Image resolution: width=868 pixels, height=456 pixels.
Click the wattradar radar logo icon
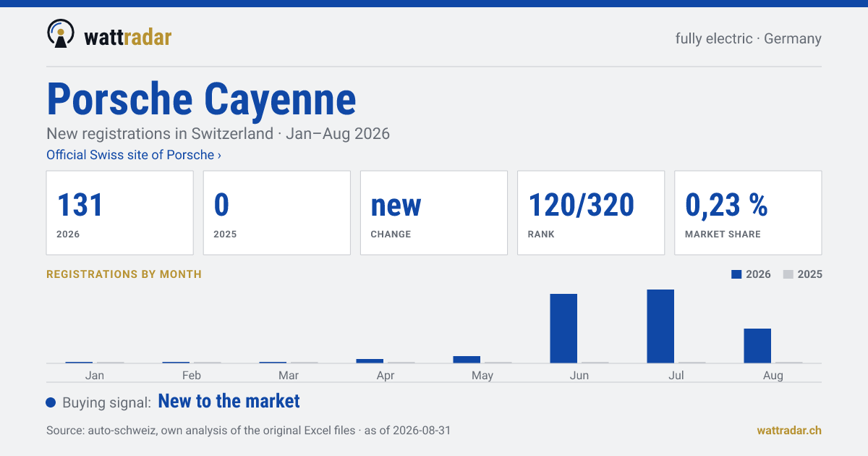[x=61, y=34]
